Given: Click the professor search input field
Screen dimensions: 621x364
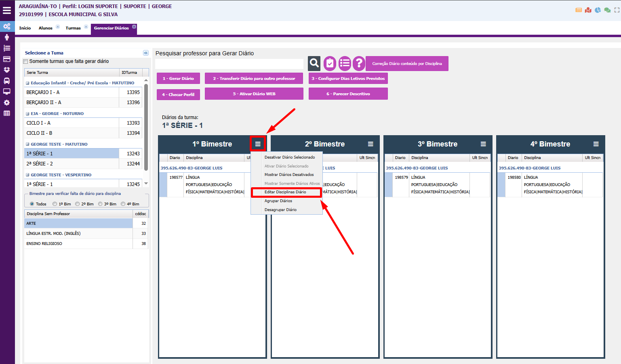Looking at the screenshot, I should pyautogui.click(x=229, y=64).
